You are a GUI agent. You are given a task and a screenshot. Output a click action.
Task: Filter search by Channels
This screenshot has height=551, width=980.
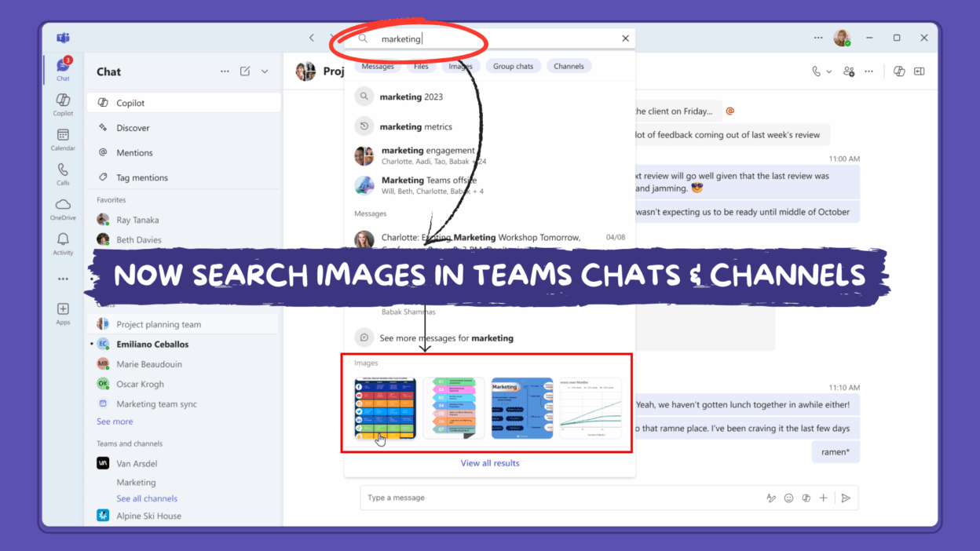pyautogui.click(x=569, y=67)
